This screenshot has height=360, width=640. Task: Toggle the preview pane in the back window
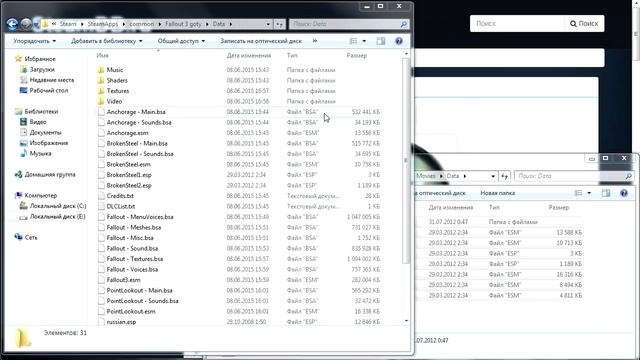point(606,193)
